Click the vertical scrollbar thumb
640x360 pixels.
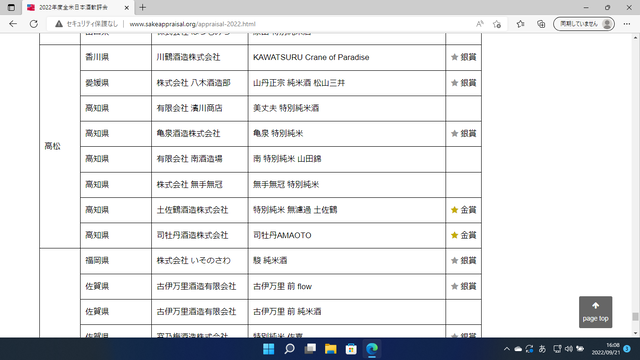coord(635,316)
